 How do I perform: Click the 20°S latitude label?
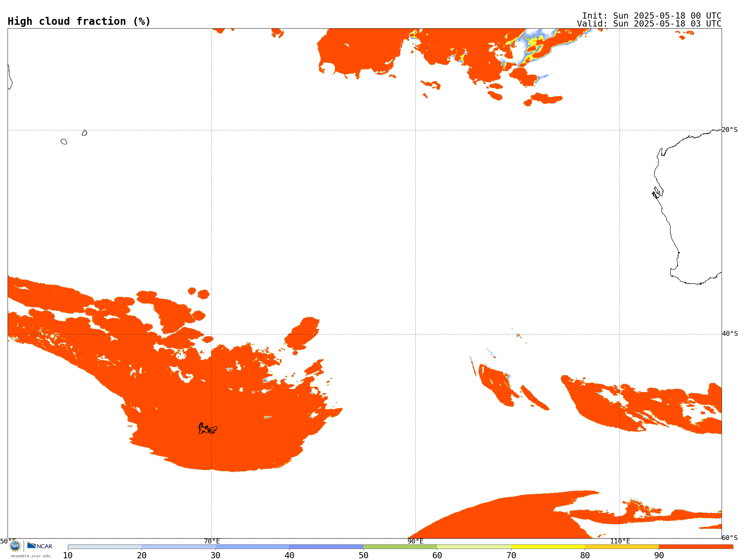(x=730, y=130)
